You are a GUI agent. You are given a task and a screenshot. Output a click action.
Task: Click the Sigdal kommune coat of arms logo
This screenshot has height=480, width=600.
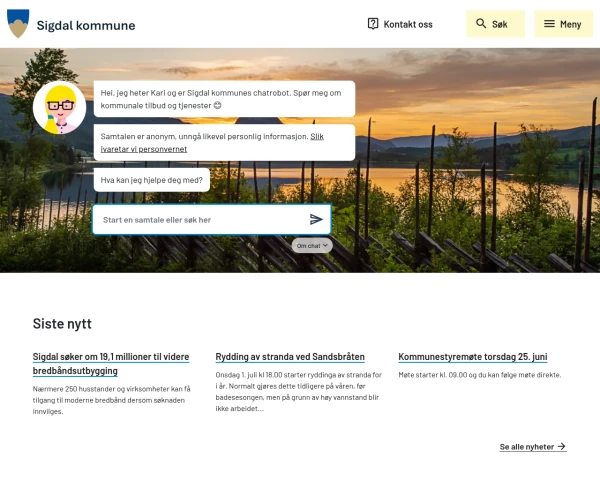[18, 23]
